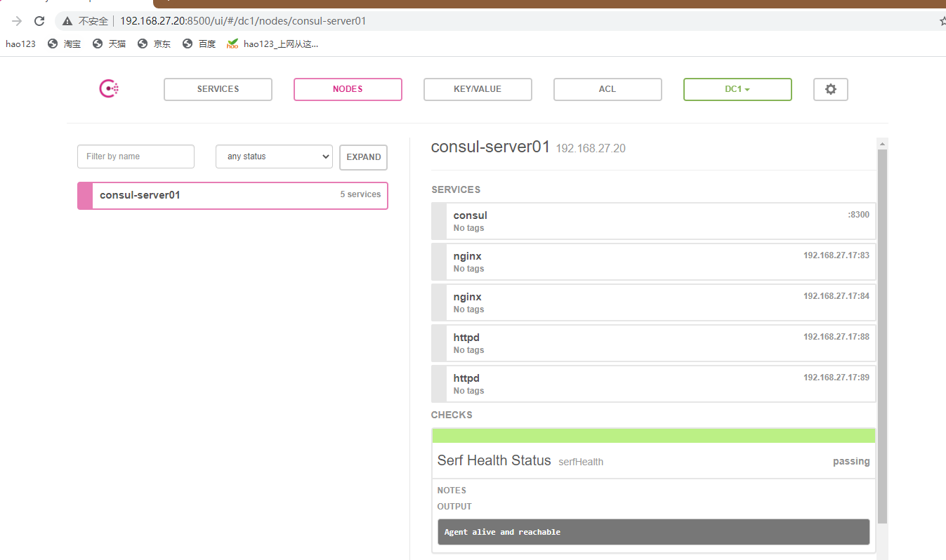946x560 pixels.
Task: Click the 5 services count
Action: 360,194
